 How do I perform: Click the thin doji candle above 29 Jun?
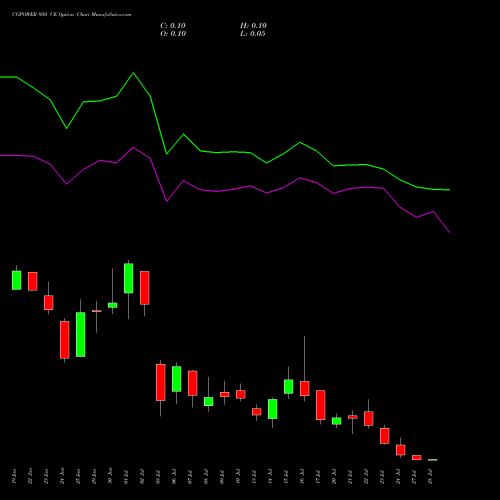pyautogui.click(x=97, y=311)
